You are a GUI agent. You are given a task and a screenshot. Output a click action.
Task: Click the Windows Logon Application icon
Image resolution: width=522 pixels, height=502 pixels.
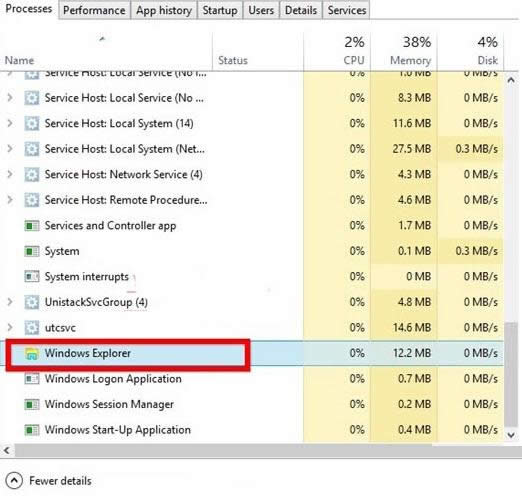32,379
